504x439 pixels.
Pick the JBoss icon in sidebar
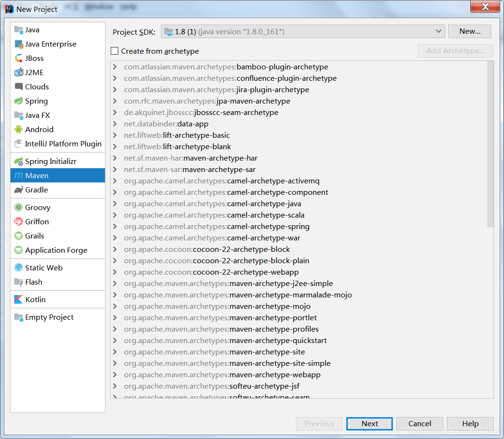tap(19, 58)
